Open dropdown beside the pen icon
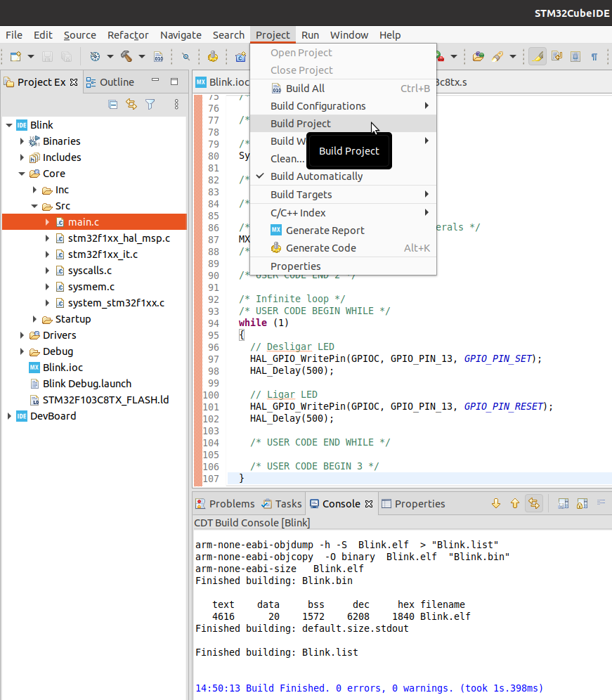Screen dimensions: 612x700 tap(513, 57)
